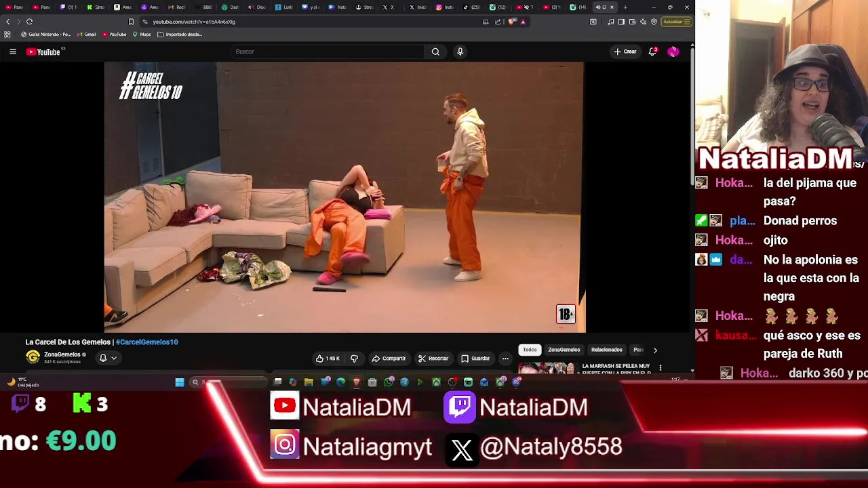Share page via address bar share icon

pyautogui.click(x=498, y=22)
